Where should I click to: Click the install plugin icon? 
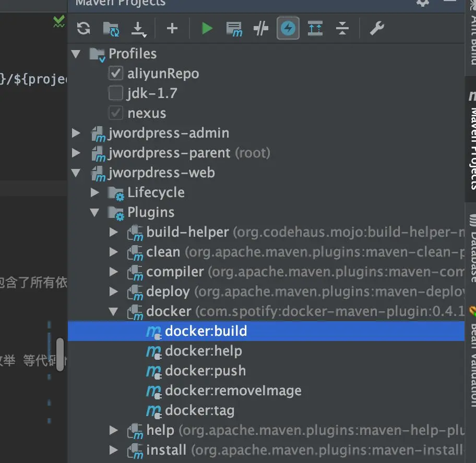click(x=135, y=451)
